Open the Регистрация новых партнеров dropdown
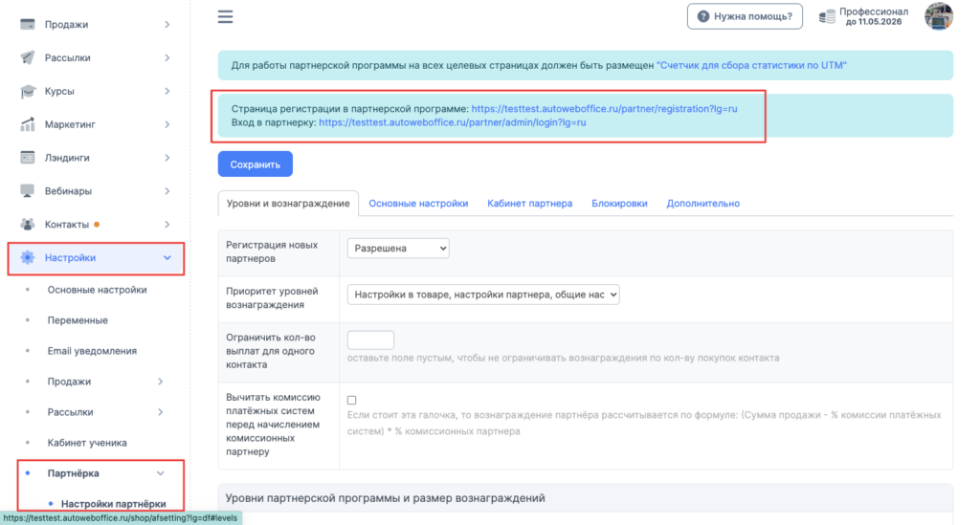Image resolution: width=980 pixels, height=525 pixels. [398, 249]
